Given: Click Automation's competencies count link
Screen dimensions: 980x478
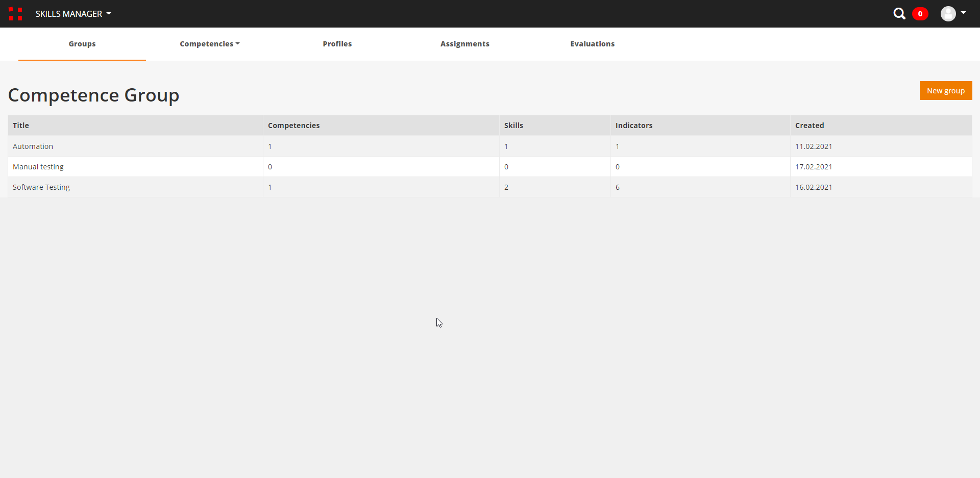Looking at the screenshot, I should coord(270,146).
